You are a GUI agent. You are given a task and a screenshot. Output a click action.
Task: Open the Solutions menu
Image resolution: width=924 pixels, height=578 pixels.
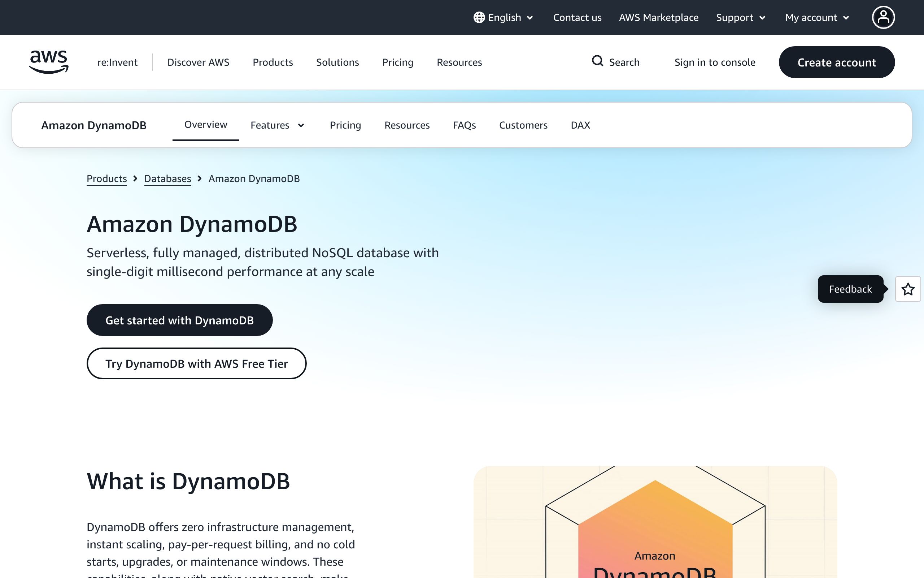pyautogui.click(x=337, y=62)
